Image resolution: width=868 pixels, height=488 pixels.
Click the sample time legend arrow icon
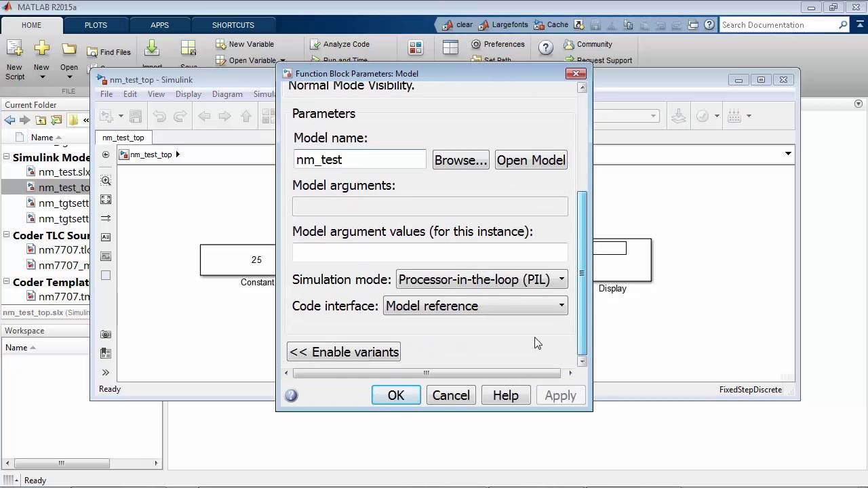point(106,218)
